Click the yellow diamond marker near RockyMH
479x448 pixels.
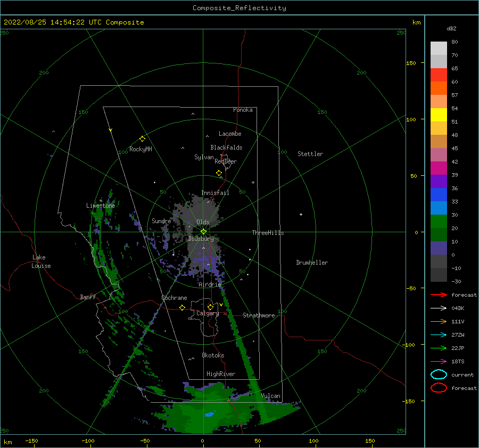(142, 139)
